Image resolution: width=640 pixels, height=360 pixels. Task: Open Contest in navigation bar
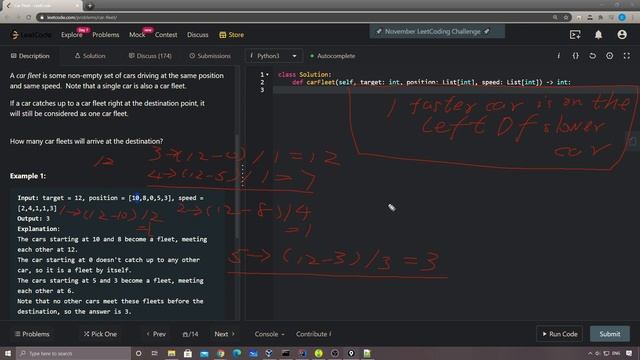[x=166, y=35]
